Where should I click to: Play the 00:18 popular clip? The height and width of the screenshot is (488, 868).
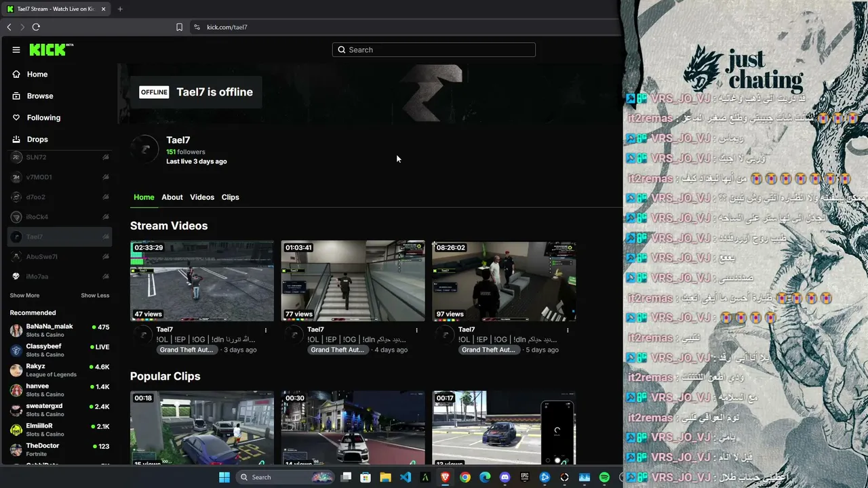(202, 428)
